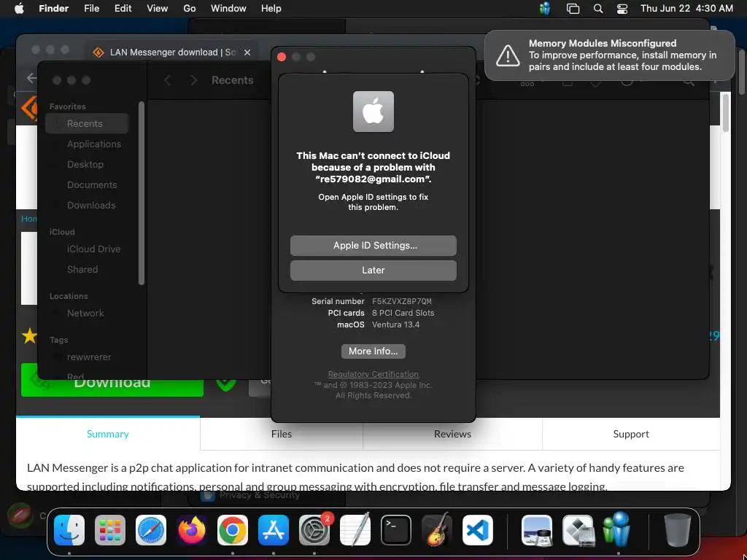The width and height of the screenshot is (747, 560).
Task: Open the App Store from the Dock
Action: (x=274, y=530)
